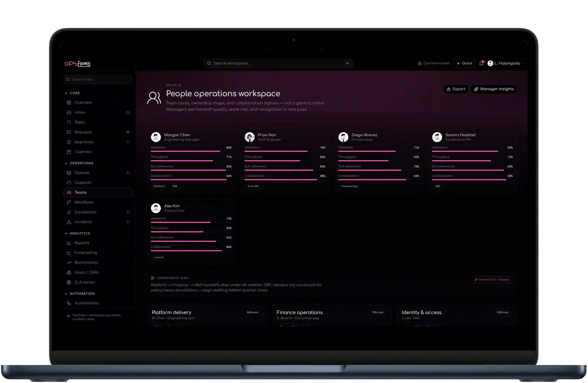Click the Operations lead status indicator

click(x=434, y=63)
